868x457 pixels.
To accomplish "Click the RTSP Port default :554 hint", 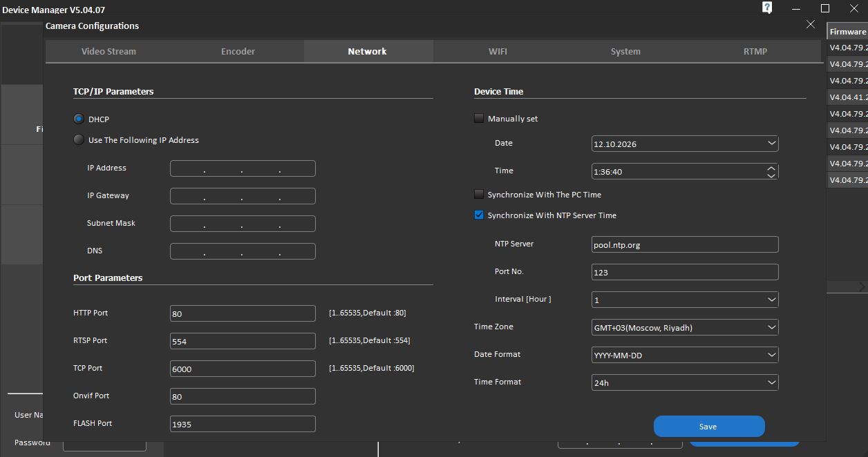I will [x=370, y=340].
